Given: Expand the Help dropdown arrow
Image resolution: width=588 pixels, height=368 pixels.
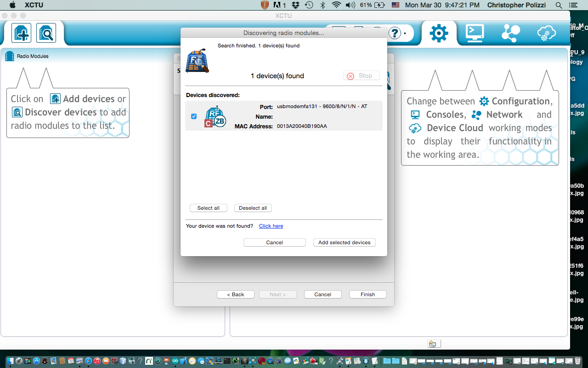Looking at the screenshot, I should coord(405,34).
